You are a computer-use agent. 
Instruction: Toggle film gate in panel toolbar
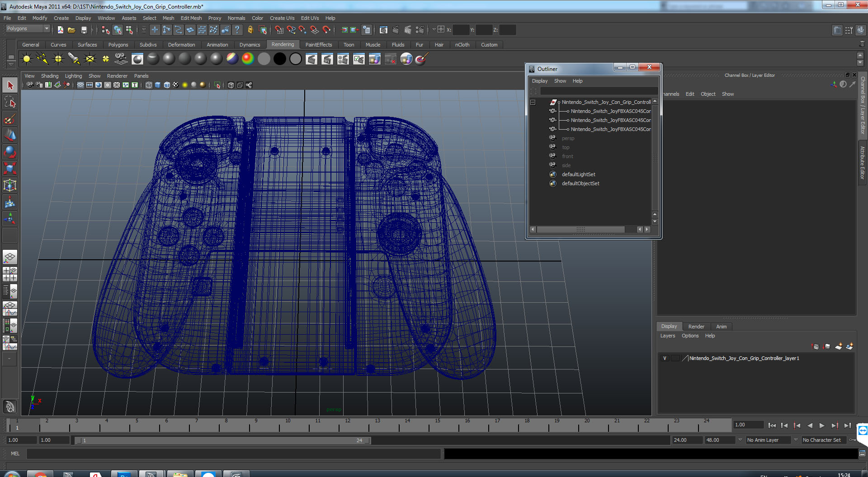pos(90,85)
